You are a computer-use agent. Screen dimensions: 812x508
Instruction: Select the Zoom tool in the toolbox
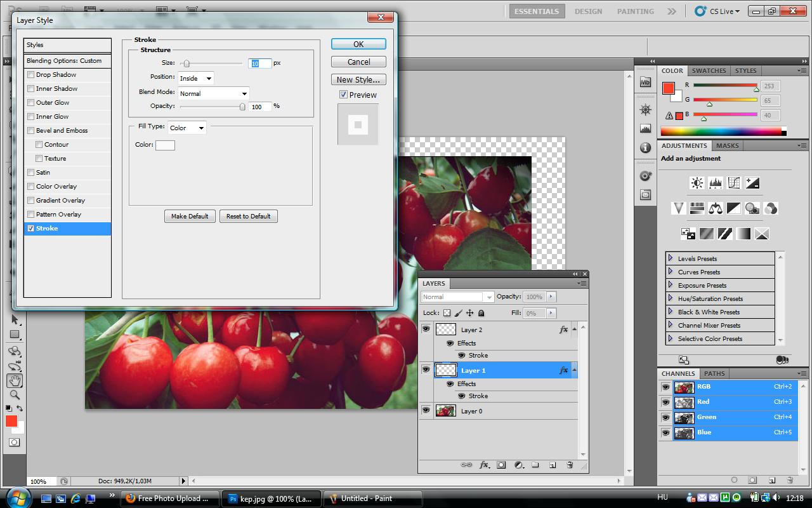tap(14, 395)
